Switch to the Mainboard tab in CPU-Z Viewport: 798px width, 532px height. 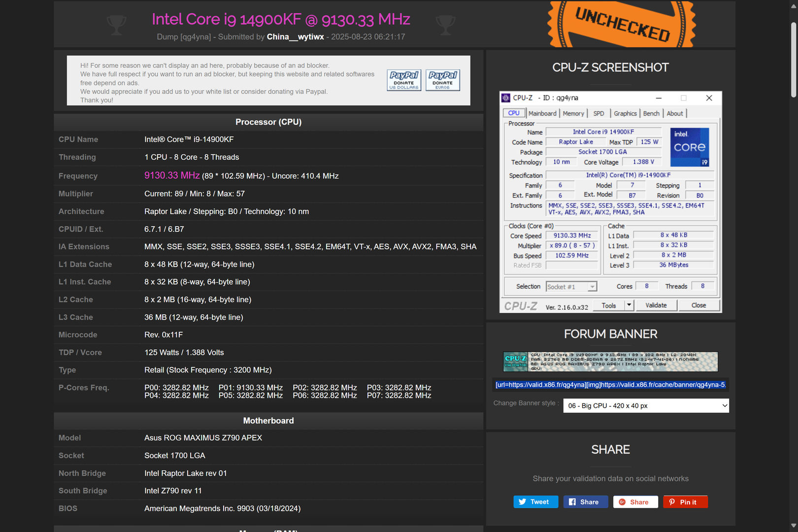[542, 113]
